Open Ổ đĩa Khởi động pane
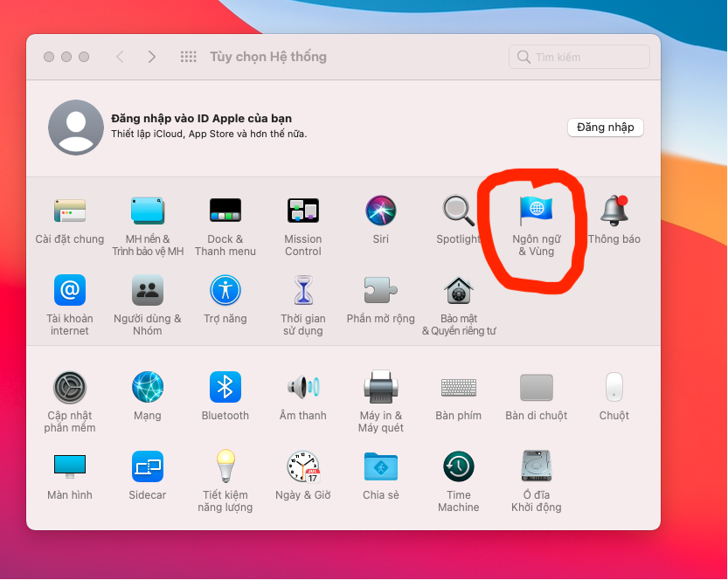The height and width of the screenshot is (580, 728). coord(536,467)
